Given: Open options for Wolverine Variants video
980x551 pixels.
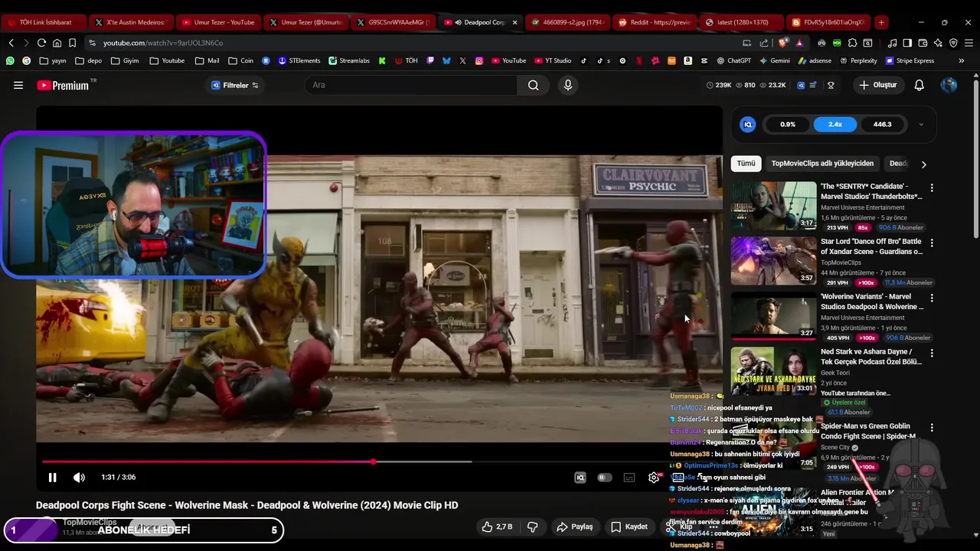Looking at the screenshot, I should pos(932,298).
